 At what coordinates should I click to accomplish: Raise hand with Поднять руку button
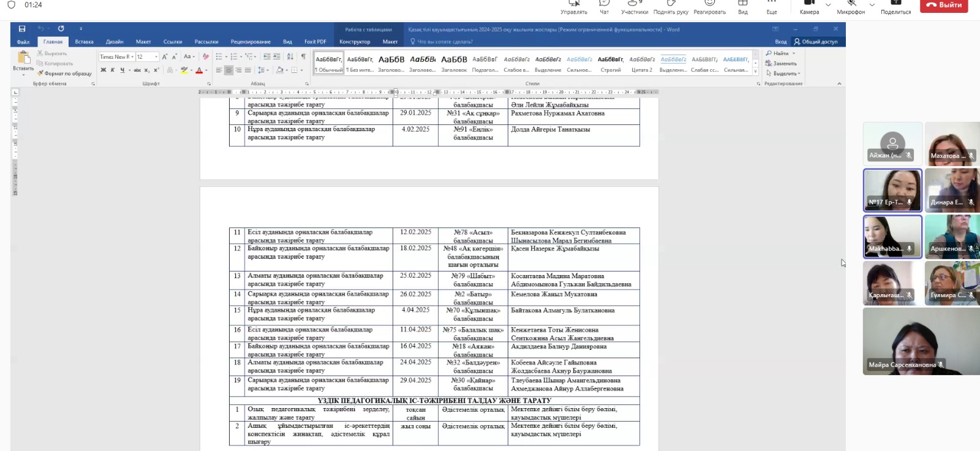(x=671, y=7)
